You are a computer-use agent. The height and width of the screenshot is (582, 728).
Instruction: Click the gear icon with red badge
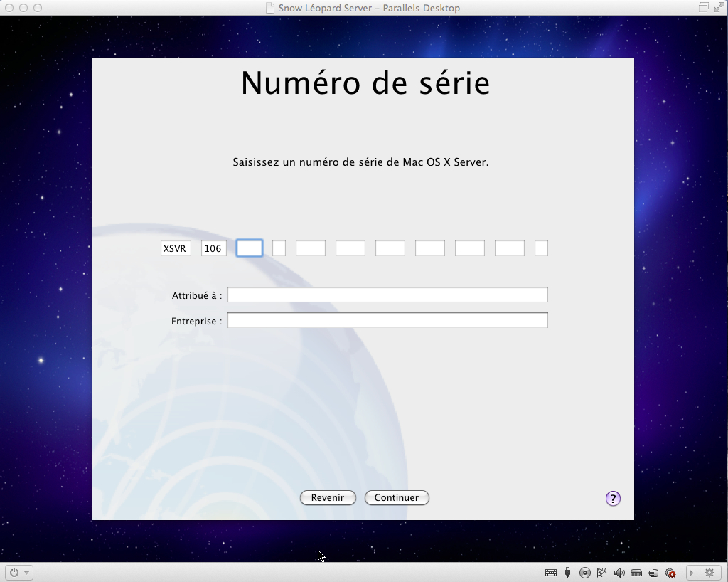pyautogui.click(x=670, y=573)
